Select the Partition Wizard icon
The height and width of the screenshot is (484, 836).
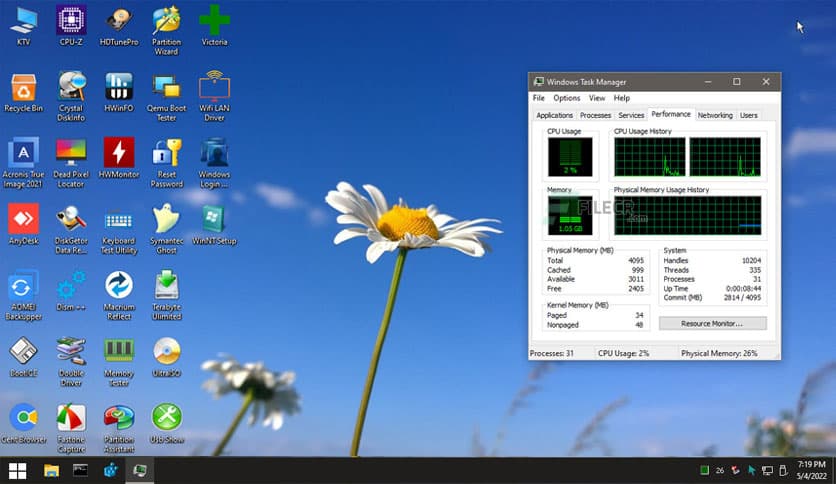tap(166, 20)
